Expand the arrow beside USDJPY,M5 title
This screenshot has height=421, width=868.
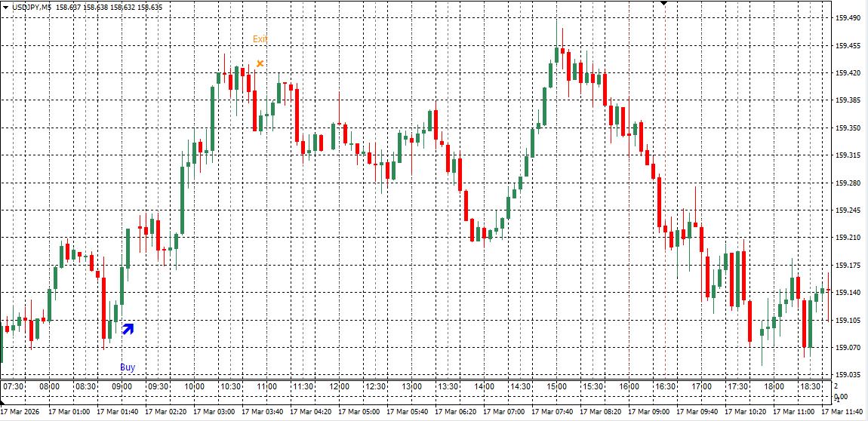(x=6, y=7)
